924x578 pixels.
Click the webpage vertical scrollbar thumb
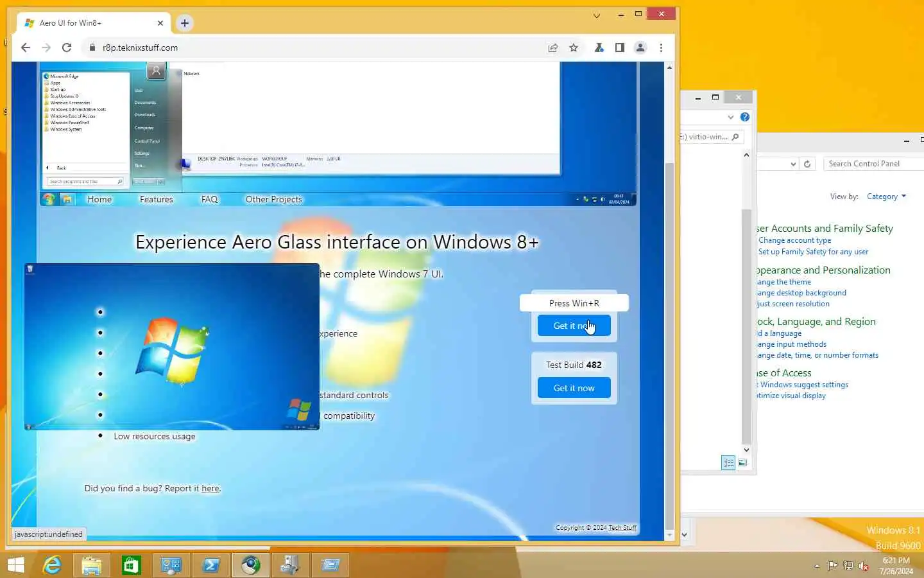[x=669, y=347]
